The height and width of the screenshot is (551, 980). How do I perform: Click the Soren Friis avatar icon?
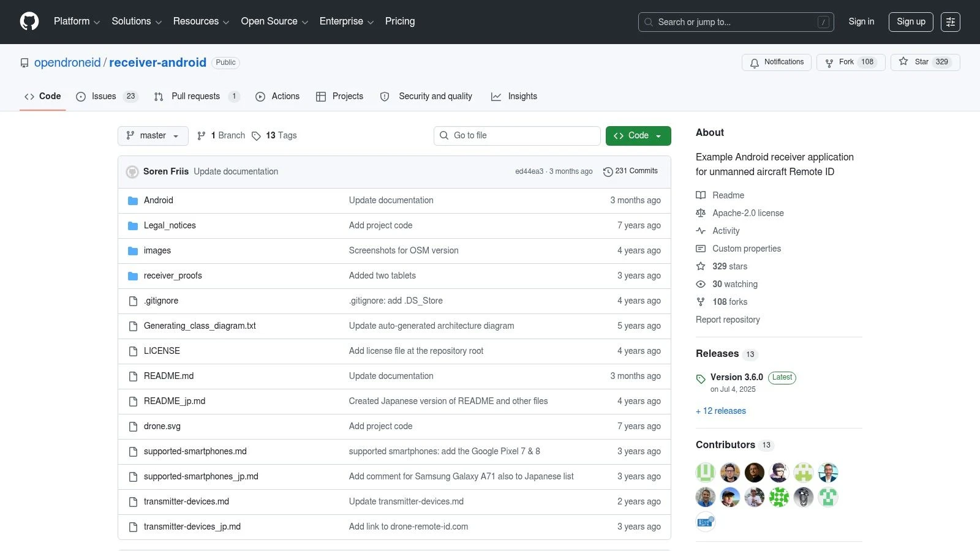132,172
